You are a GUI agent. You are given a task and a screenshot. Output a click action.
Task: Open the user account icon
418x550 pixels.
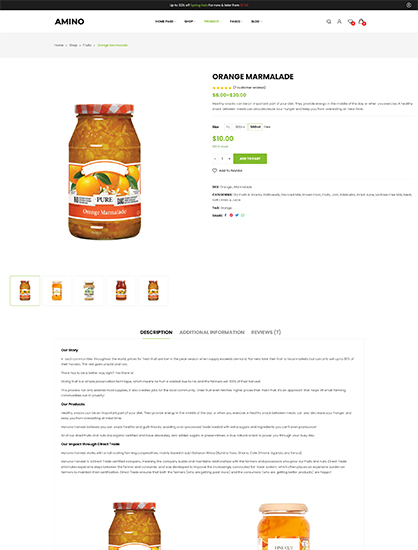[339, 21]
